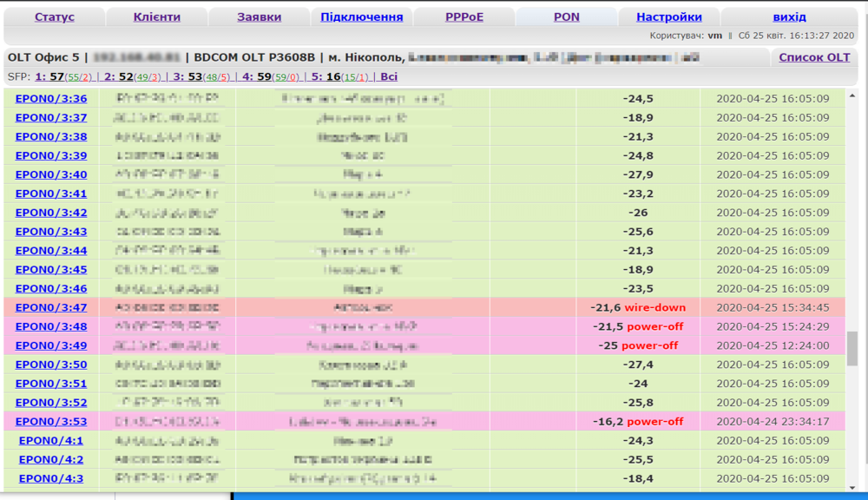Filter by SFP port 2: 52
868x500 pixels.
coord(118,76)
